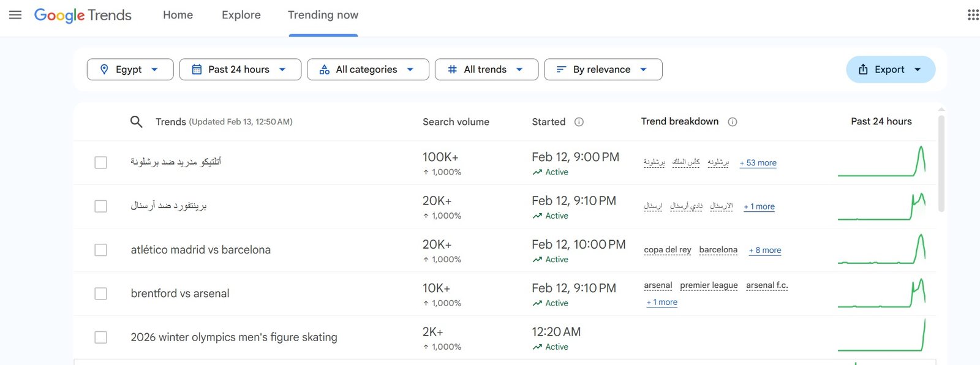Open the hamburger main menu

(15, 15)
